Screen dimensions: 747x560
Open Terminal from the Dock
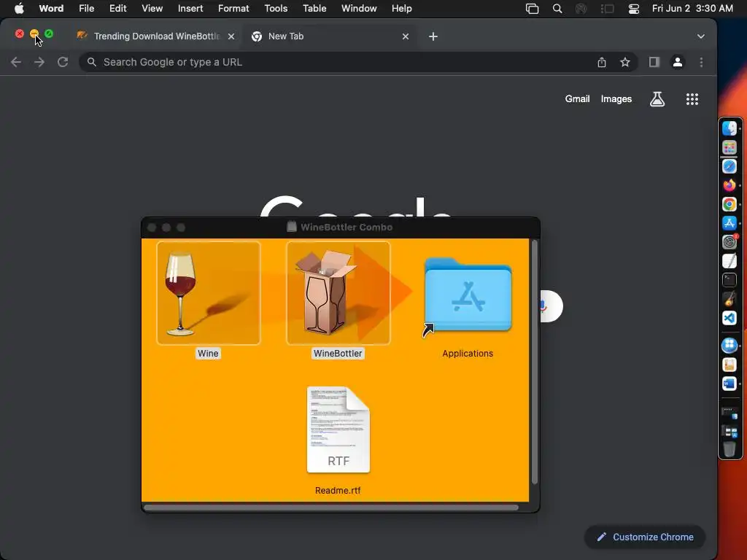[729, 280]
